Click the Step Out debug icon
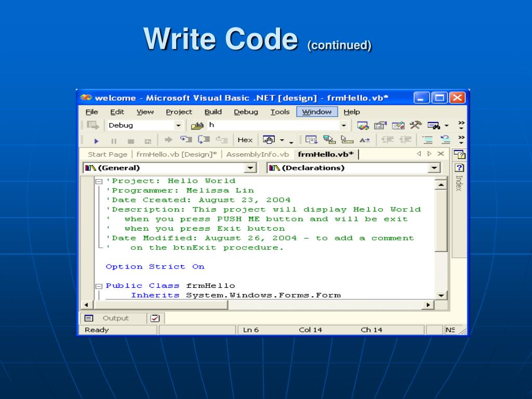The height and width of the screenshot is (399, 532). tap(222, 139)
